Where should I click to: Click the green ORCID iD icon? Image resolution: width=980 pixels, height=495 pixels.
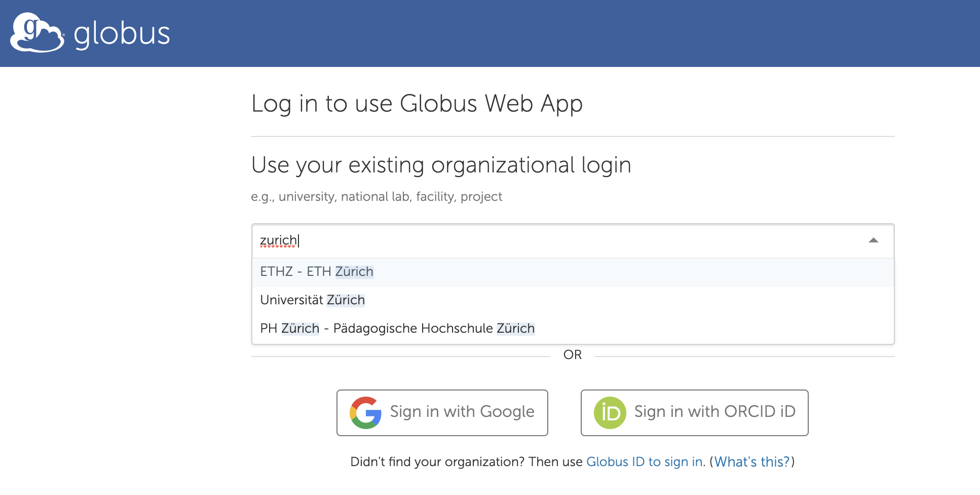point(610,412)
